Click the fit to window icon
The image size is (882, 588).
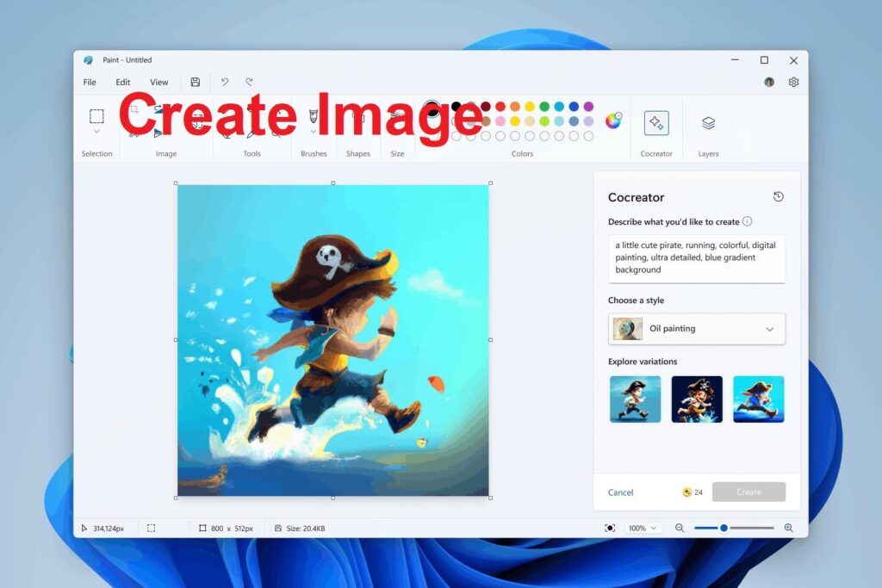coord(610,528)
